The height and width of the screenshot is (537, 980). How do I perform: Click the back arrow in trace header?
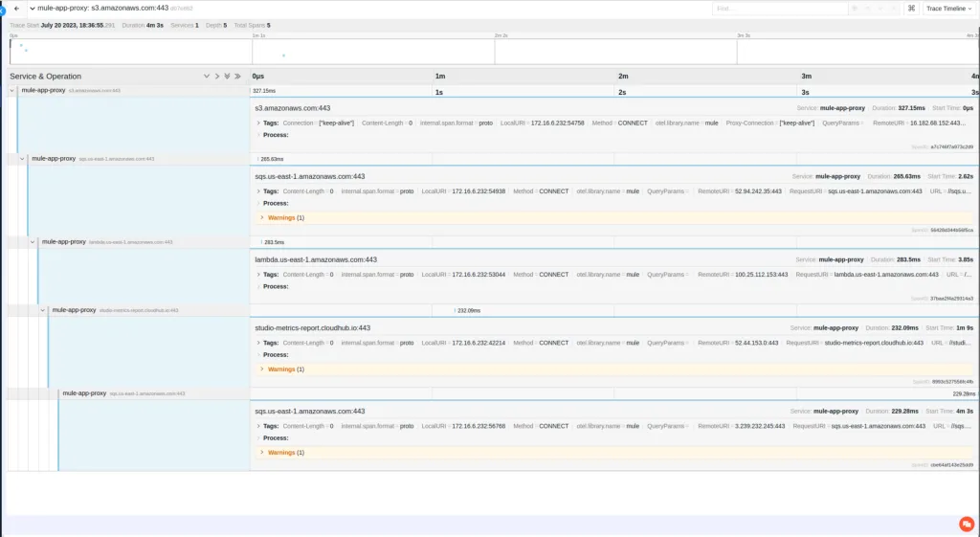(x=16, y=8)
